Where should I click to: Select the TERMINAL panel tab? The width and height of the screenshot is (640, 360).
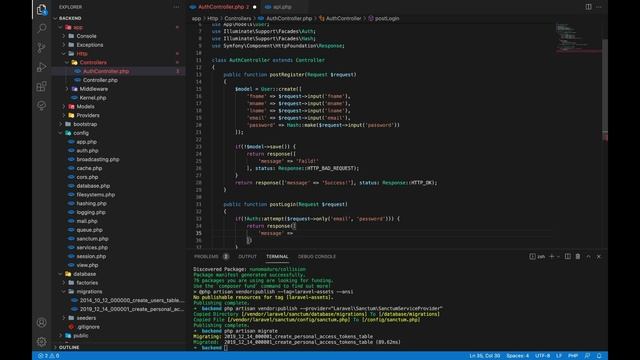[x=277, y=256]
